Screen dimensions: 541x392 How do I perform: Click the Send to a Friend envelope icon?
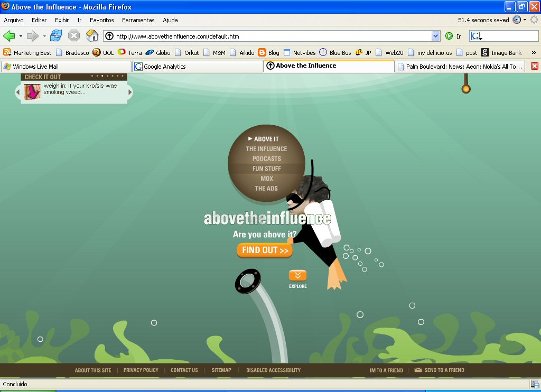418,370
